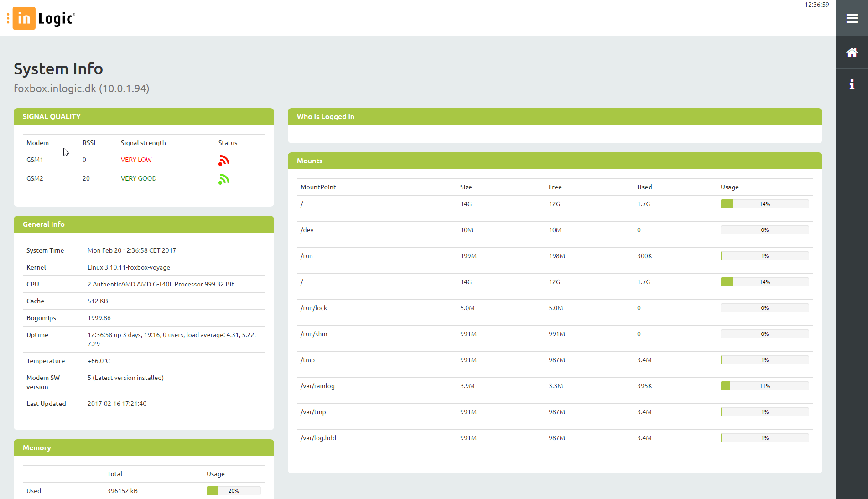Click the inLogic logo
This screenshot has width=868, height=499.
(44, 18)
